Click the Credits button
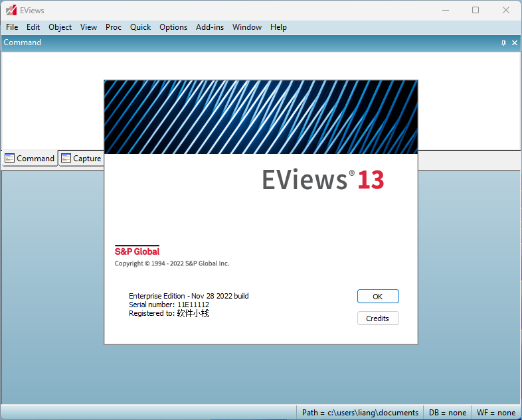Image resolution: width=522 pixels, height=420 pixels. [x=378, y=318]
